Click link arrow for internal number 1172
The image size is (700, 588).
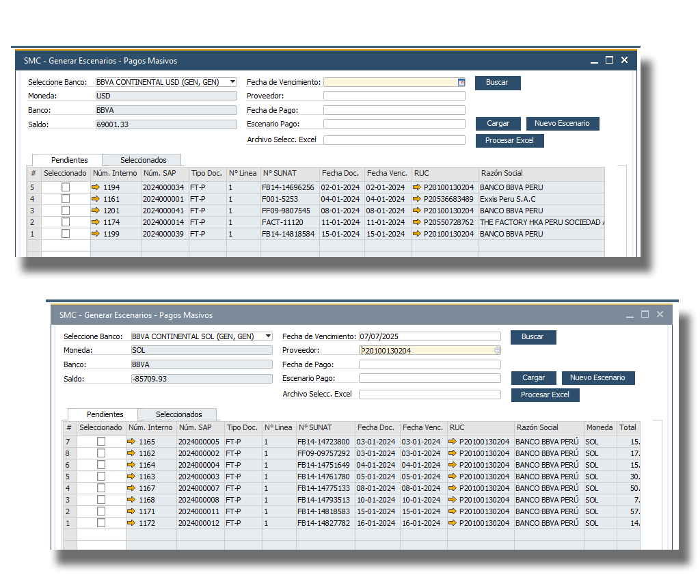(131, 523)
